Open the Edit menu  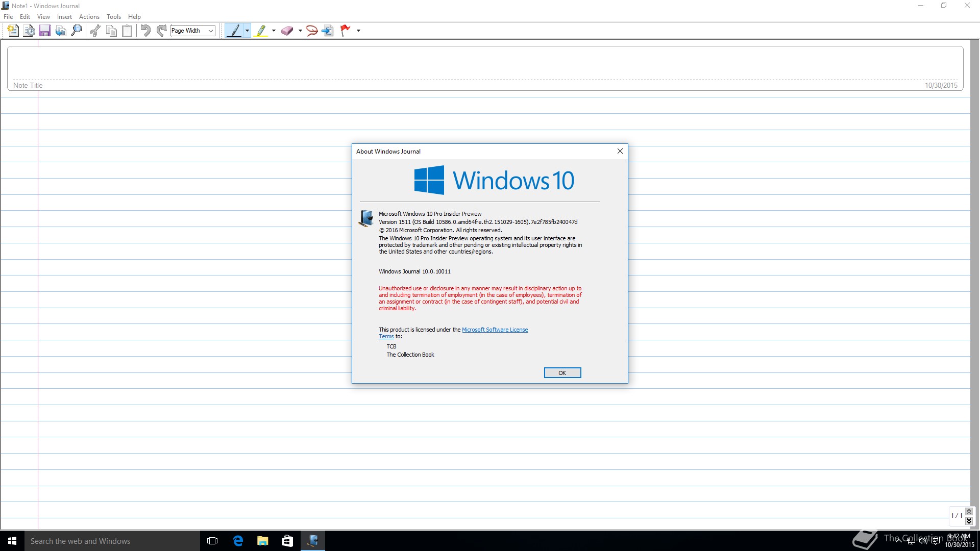point(25,17)
